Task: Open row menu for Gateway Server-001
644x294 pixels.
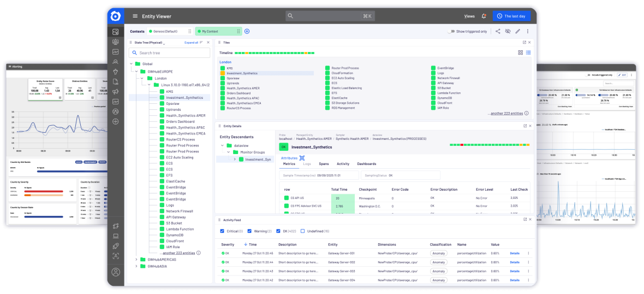Action: 529,254
